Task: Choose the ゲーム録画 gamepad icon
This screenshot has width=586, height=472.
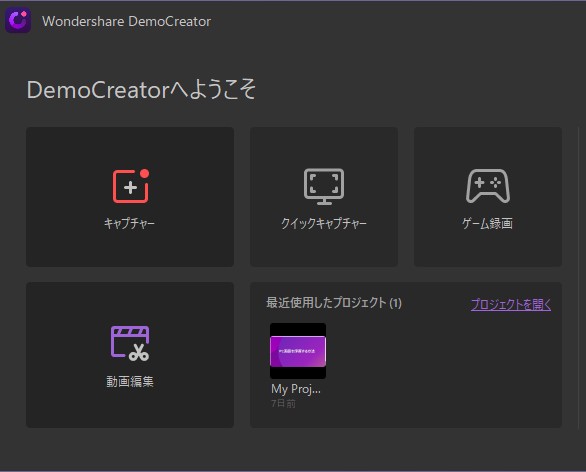Action: click(488, 186)
